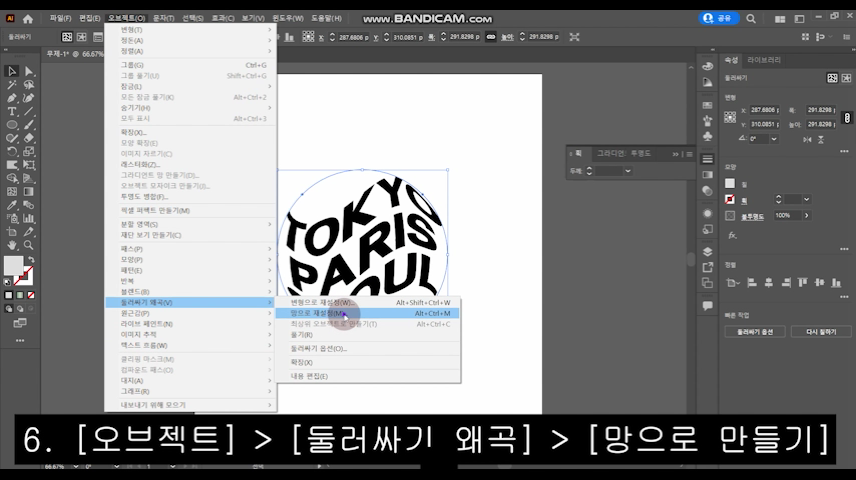The width and height of the screenshot is (856, 480).
Task: Switch to the 라이브러리 tab
Action: (x=764, y=60)
